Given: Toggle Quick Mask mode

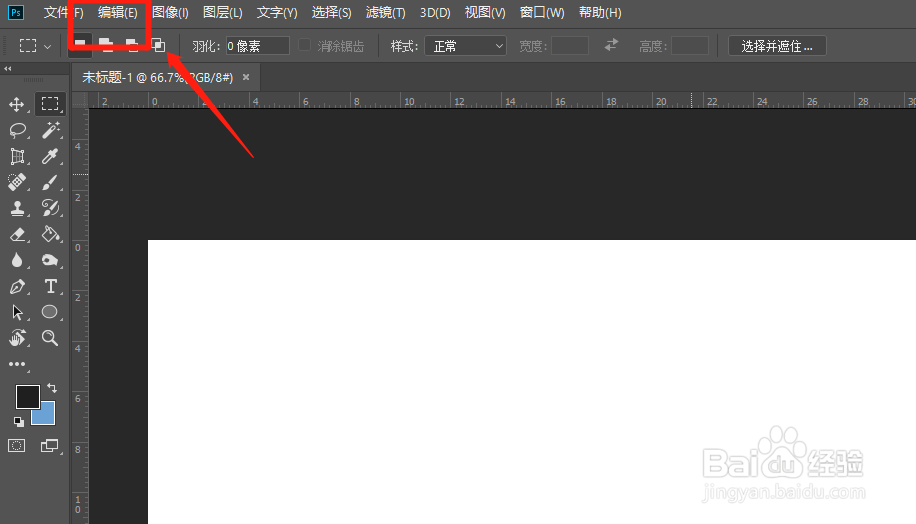Looking at the screenshot, I should point(17,446).
